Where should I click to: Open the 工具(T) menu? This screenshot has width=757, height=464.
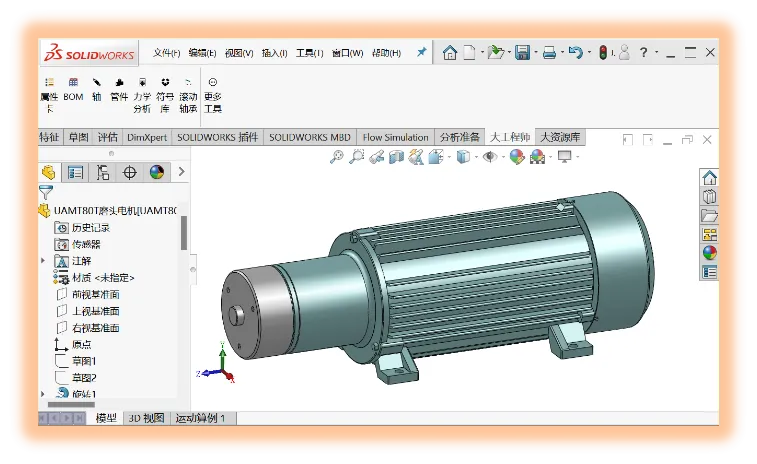point(309,53)
